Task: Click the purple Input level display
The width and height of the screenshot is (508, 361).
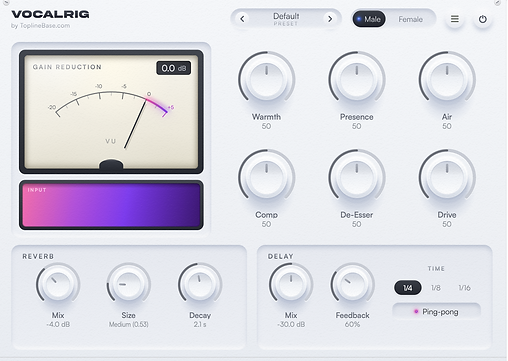Action: tap(111, 205)
